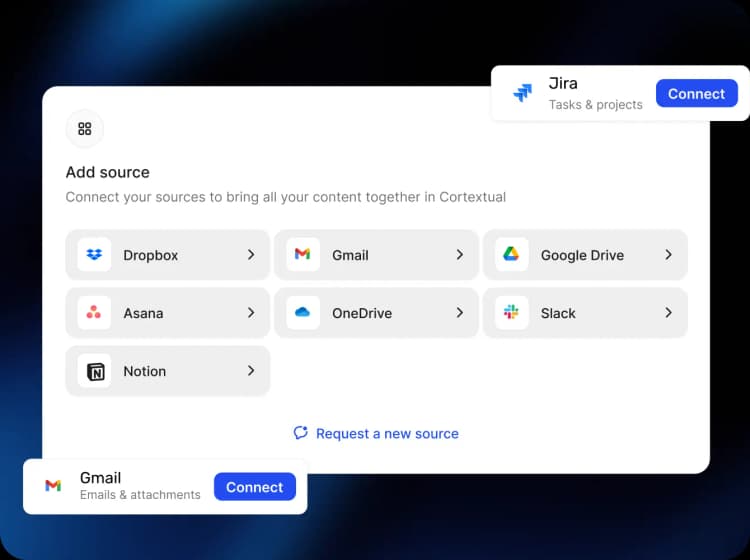Select the Asana source label
The width and height of the screenshot is (750, 560).
[x=143, y=313]
